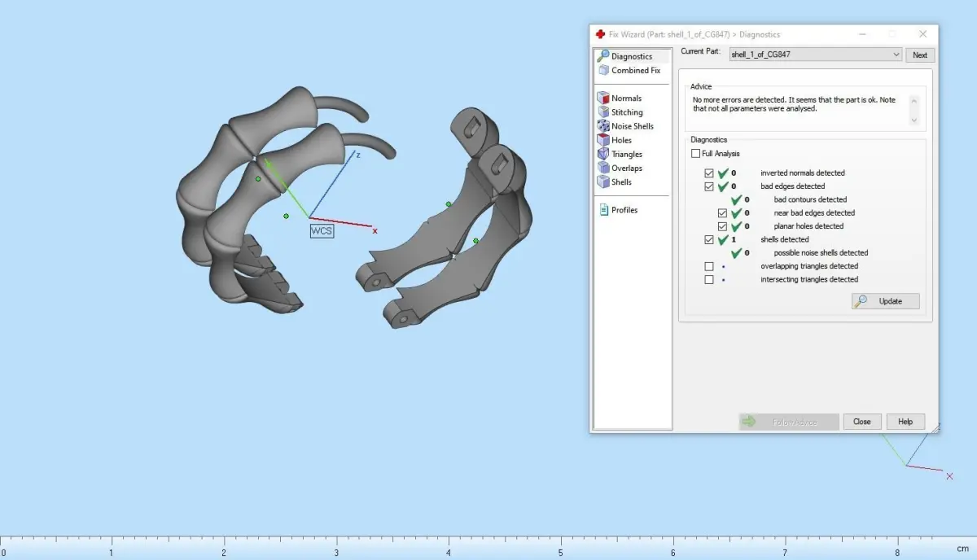Uncheck inverted normals detected checkbox
The width and height of the screenshot is (977, 560).
(x=709, y=173)
